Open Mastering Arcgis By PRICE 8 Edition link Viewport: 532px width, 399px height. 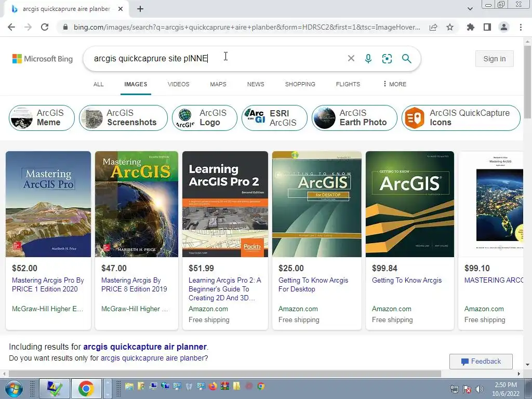[x=135, y=285]
